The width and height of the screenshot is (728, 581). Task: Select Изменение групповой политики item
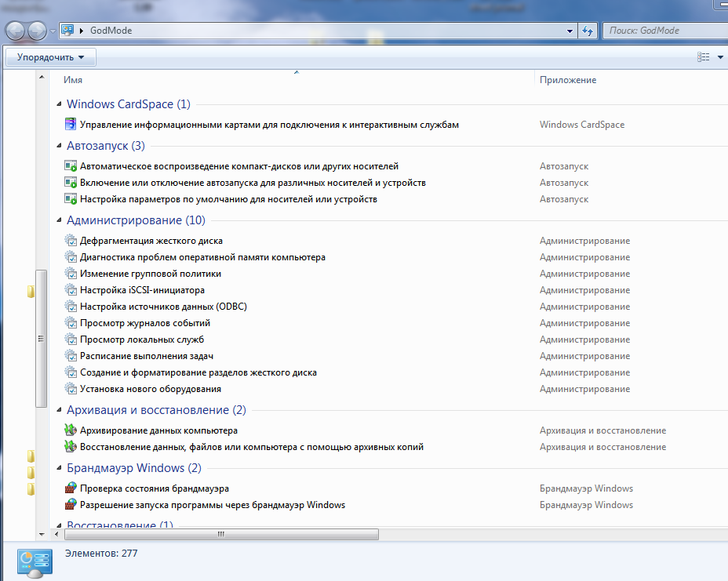(x=151, y=274)
